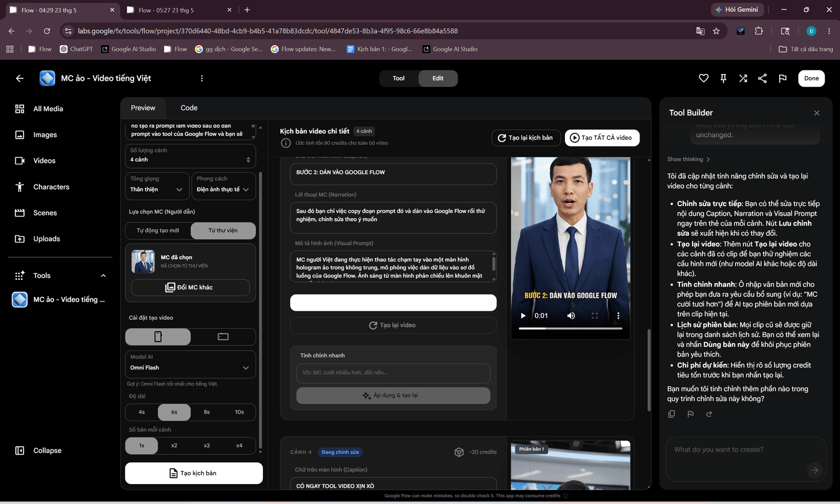Open new browser tab
The width and height of the screenshot is (840, 504).
click(x=247, y=10)
